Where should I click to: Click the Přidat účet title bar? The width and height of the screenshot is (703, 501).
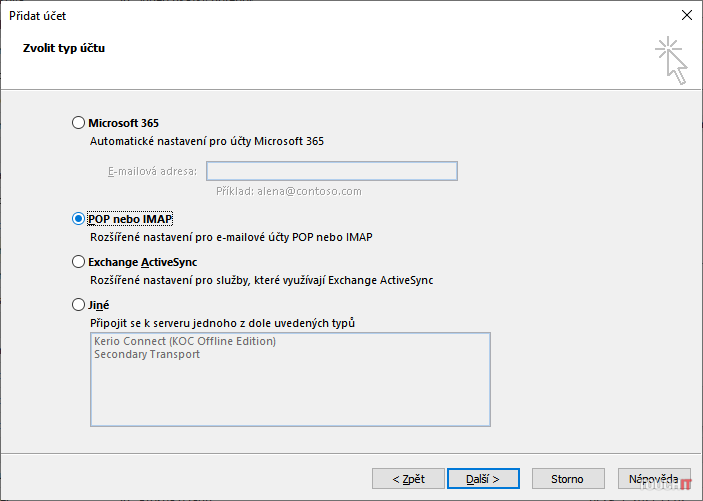pyautogui.click(x=300, y=15)
